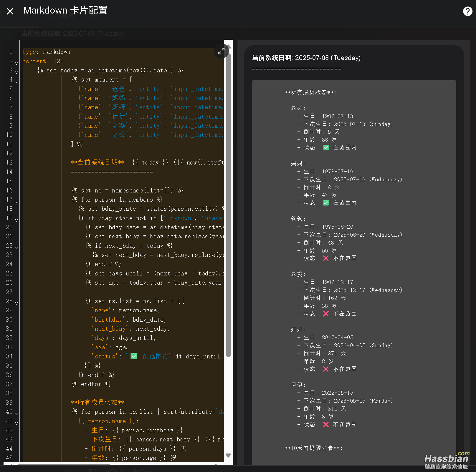Click the '伊伊:' name in preview
This screenshot has width=476, height=472.
coord(298,385)
